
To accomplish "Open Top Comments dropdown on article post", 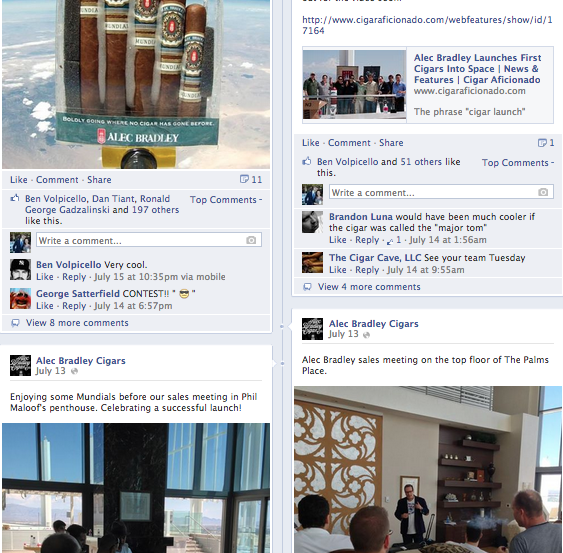I will [x=518, y=163].
